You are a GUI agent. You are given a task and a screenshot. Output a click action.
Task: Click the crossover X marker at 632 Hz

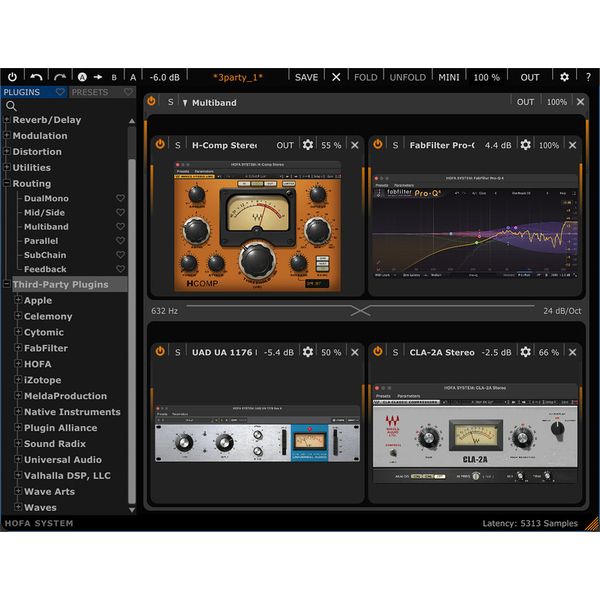[x=360, y=311]
